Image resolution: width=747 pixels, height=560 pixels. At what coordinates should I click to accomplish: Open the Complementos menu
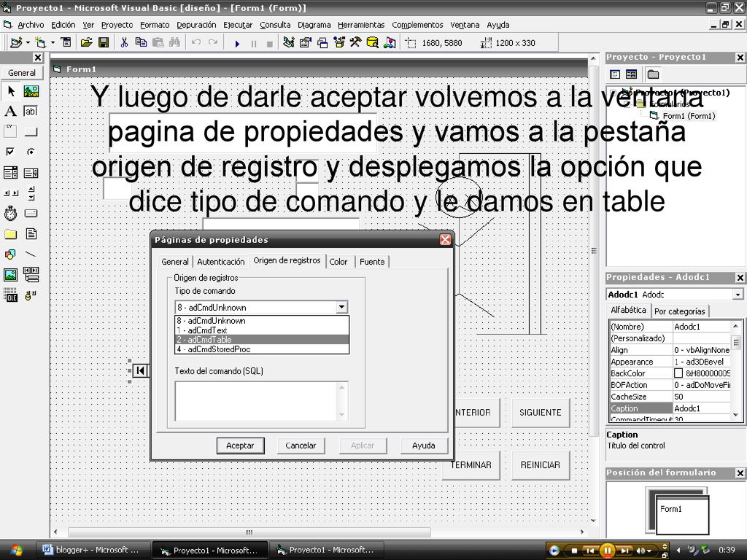tap(417, 25)
